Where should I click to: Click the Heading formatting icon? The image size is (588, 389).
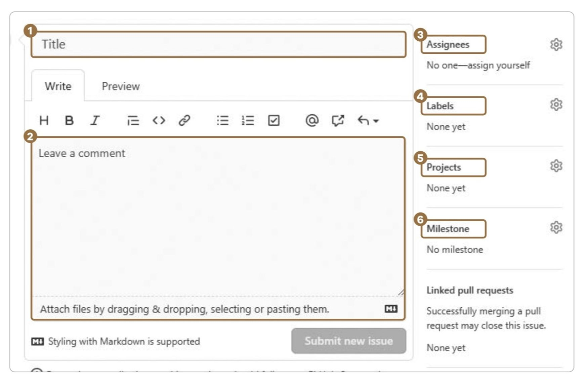[x=44, y=120]
